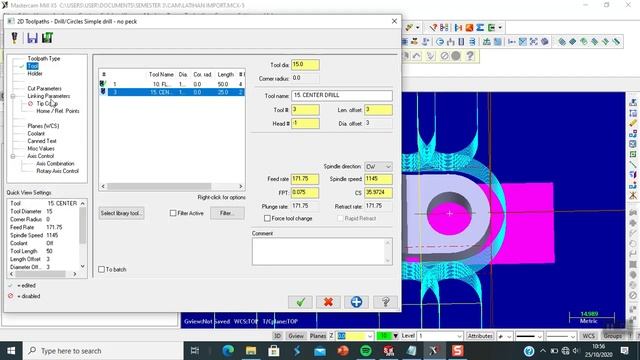Viewport: 640px width, 360px height.
Task: Open the Coolant page in tree
Action: pyautogui.click(x=36, y=133)
